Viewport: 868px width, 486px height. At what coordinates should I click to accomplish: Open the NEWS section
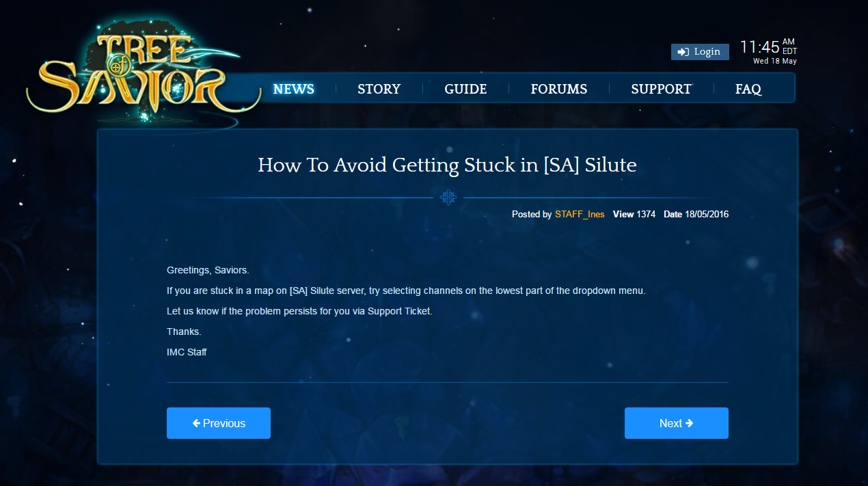pyautogui.click(x=293, y=89)
